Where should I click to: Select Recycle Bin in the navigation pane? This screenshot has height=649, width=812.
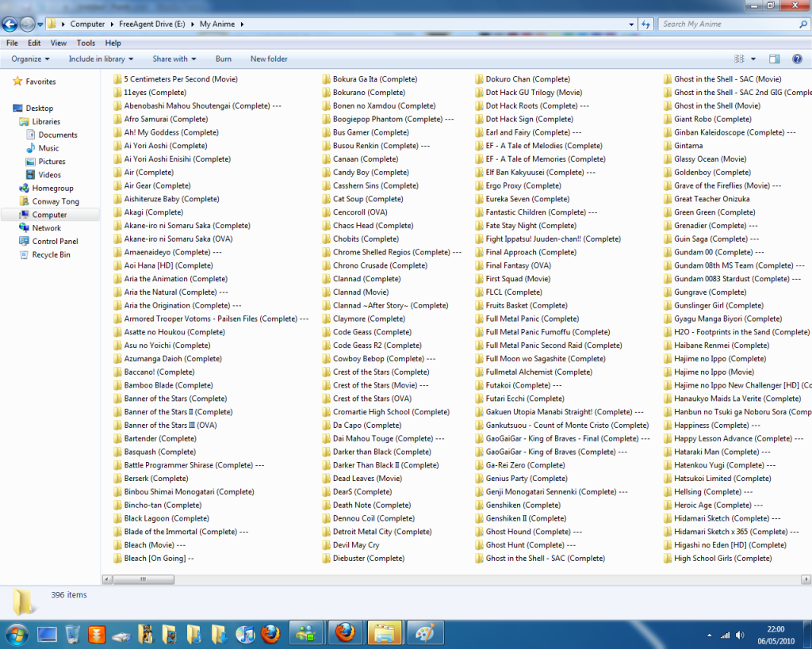(x=44, y=254)
